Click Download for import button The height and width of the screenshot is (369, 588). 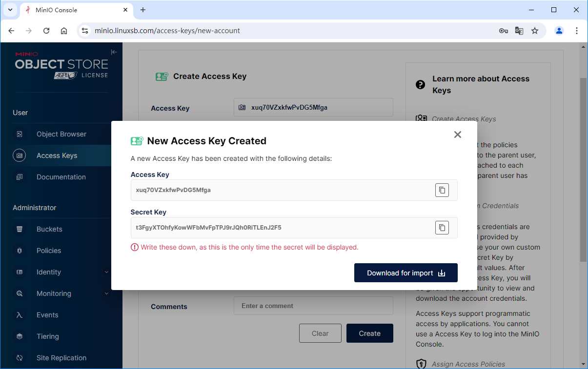click(406, 273)
